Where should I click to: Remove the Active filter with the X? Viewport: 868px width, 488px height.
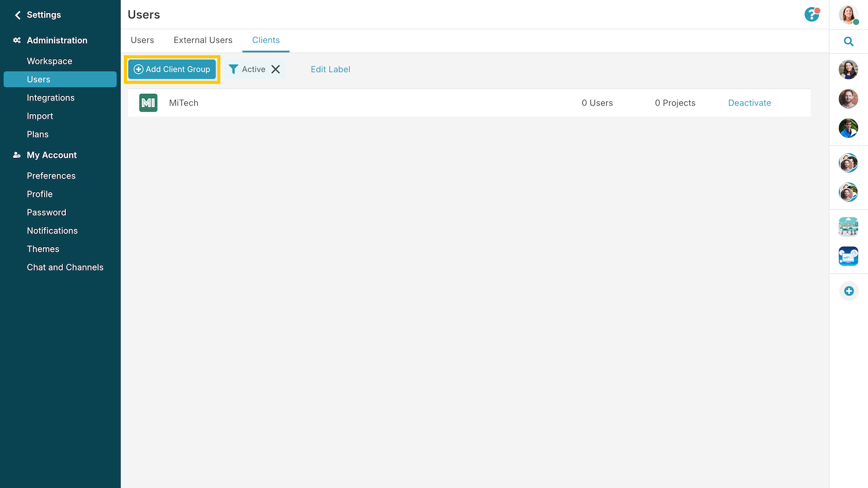click(x=276, y=69)
